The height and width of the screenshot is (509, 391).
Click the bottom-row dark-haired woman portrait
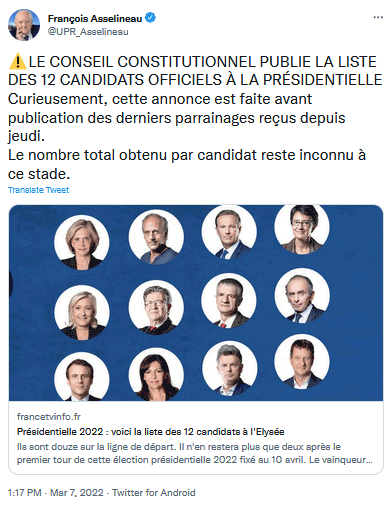(x=156, y=374)
